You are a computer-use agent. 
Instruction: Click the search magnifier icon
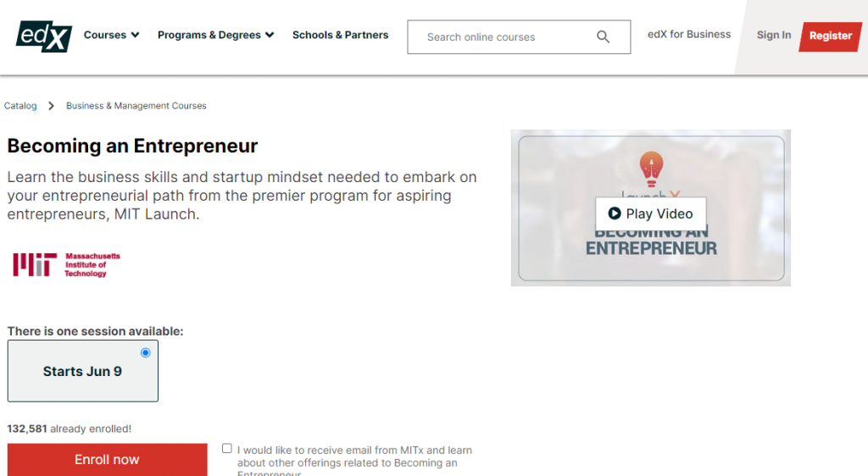pos(603,37)
